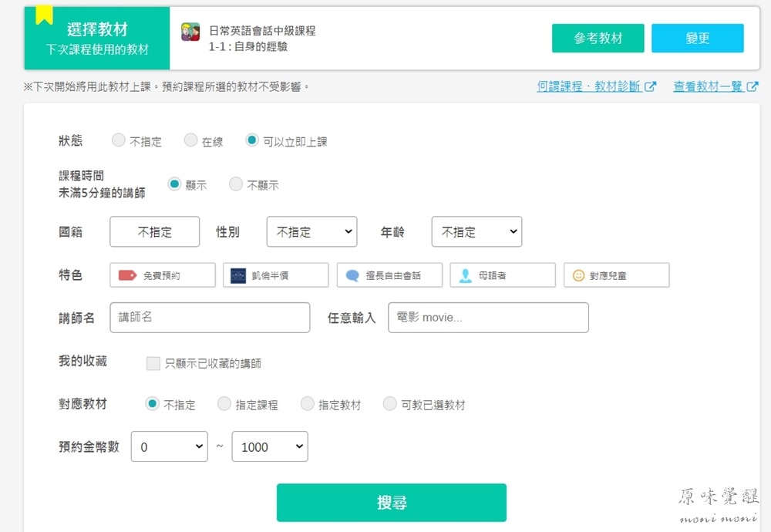
Task: Select the 凱倫半價 feature icon
Action: pos(238,275)
